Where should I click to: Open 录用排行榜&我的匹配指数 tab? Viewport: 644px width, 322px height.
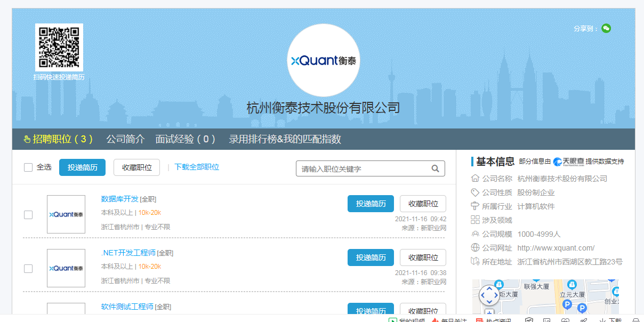pos(285,139)
